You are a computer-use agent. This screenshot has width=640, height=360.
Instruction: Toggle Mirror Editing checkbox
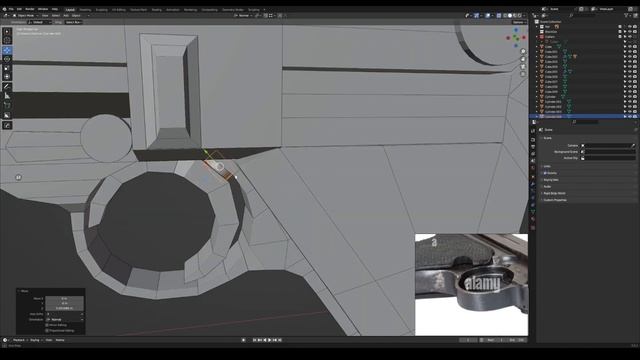[47, 325]
